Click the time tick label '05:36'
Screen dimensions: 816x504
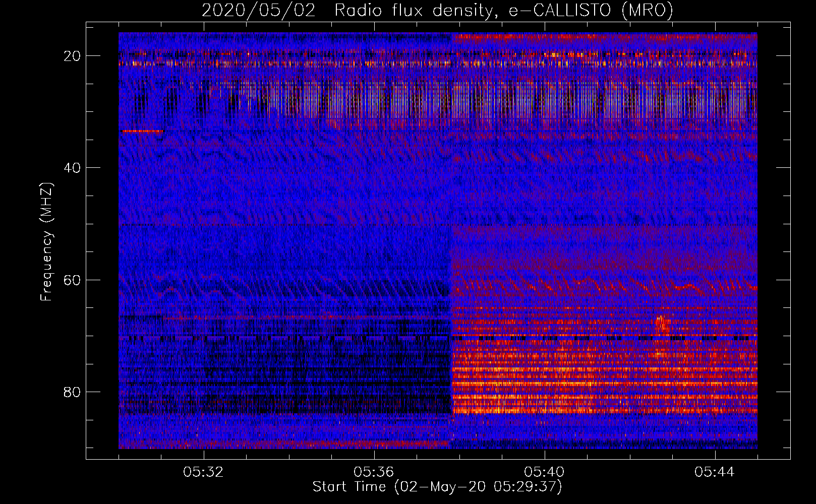[x=374, y=472]
